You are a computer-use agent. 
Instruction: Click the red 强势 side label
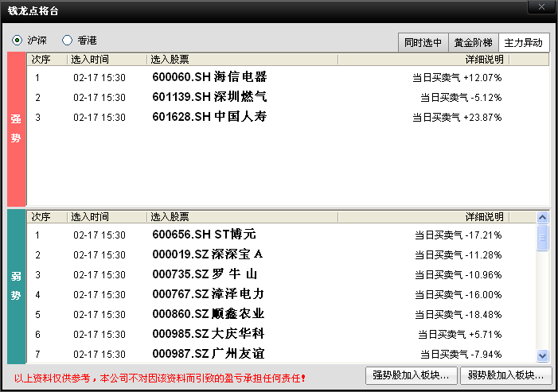(17, 129)
